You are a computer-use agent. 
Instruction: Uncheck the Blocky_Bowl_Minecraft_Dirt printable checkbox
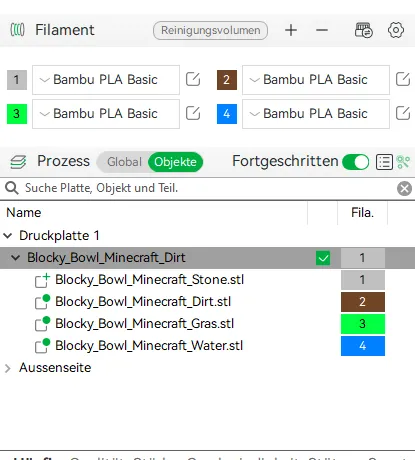pyautogui.click(x=323, y=258)
